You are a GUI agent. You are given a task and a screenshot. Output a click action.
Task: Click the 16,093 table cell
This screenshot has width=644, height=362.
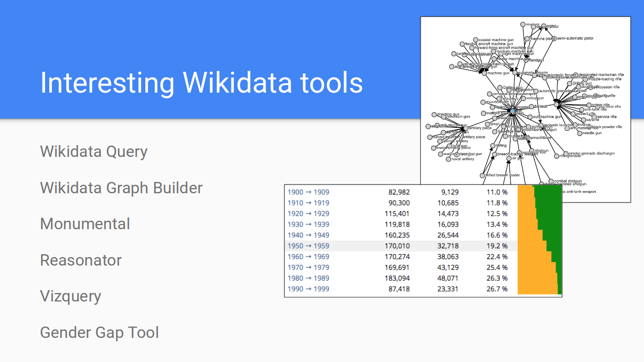coord(448,224)
